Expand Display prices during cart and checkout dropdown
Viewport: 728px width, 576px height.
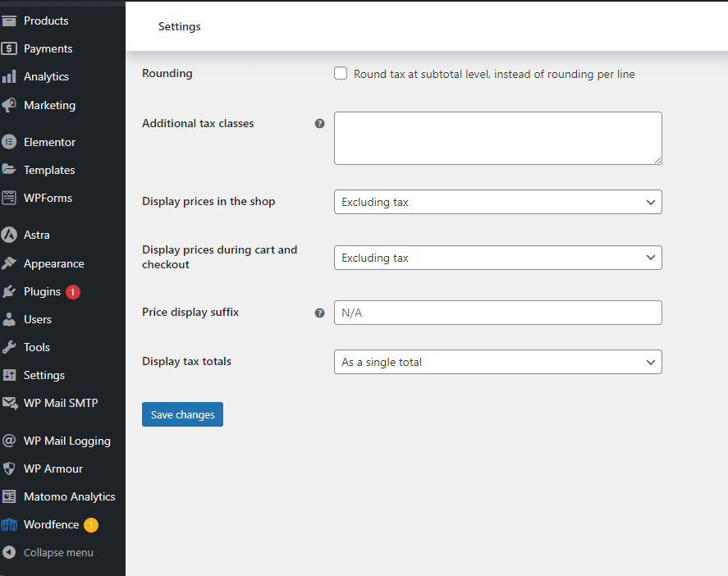pos(497,258)
